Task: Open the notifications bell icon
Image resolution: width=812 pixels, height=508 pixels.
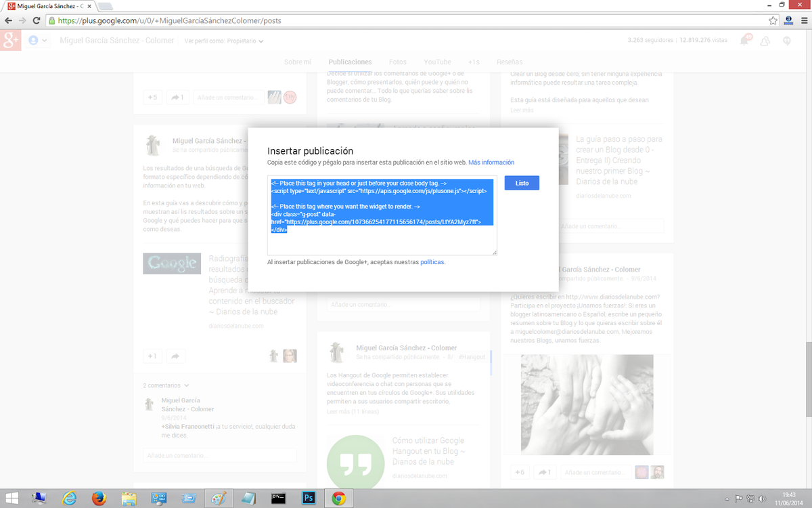Action: tap(745, 41)
